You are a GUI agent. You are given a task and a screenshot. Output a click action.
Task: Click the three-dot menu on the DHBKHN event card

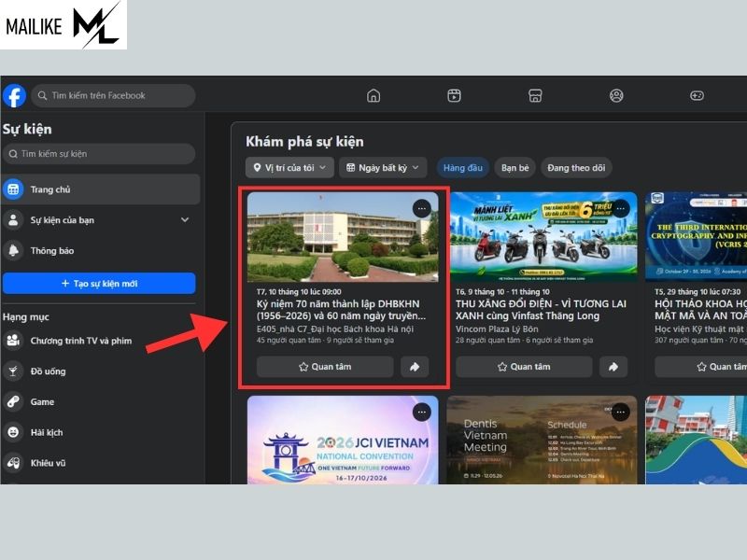point(422,208)
